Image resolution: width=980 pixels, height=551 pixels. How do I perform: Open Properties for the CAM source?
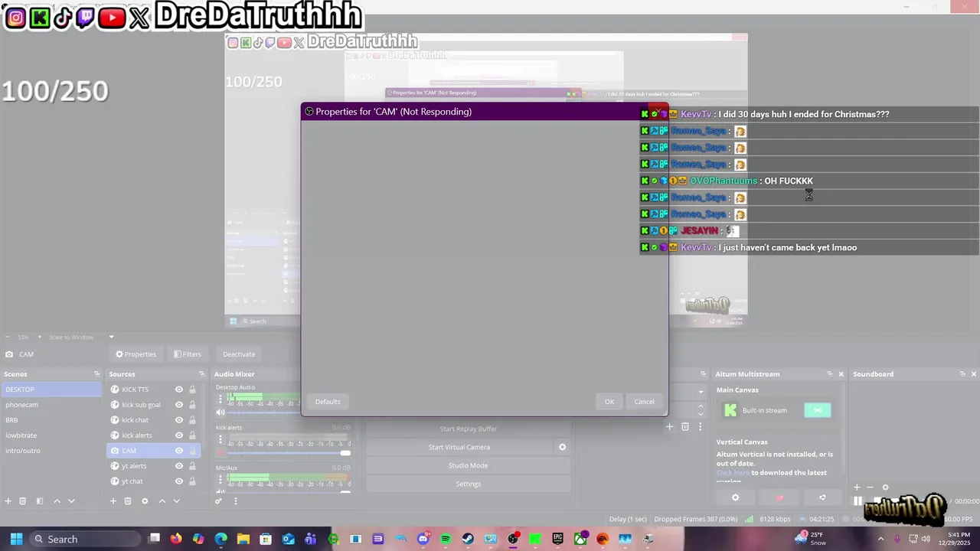(x=136, y=354)
